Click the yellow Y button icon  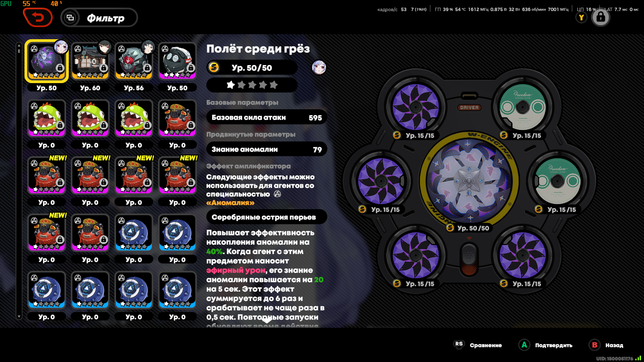tap(581, 17)
